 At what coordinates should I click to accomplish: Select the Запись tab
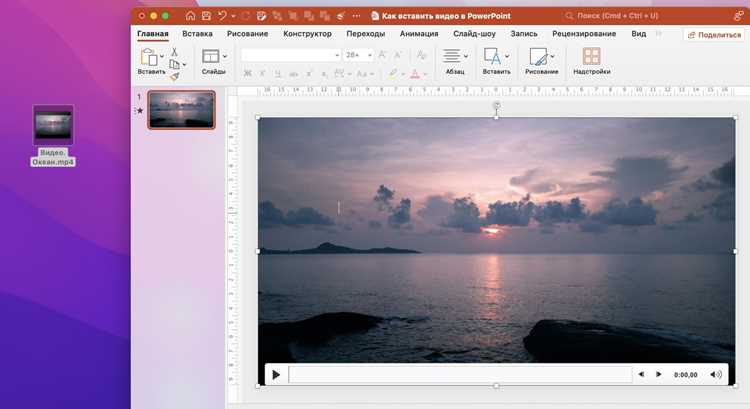coord(524,33)
